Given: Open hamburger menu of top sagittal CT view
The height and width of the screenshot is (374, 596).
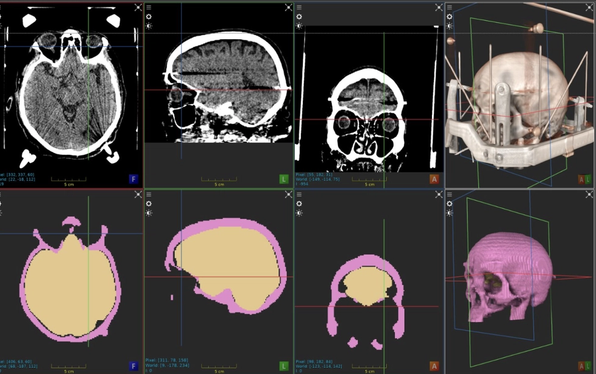Looking at the screenshot, I should (x=149, y=8).
